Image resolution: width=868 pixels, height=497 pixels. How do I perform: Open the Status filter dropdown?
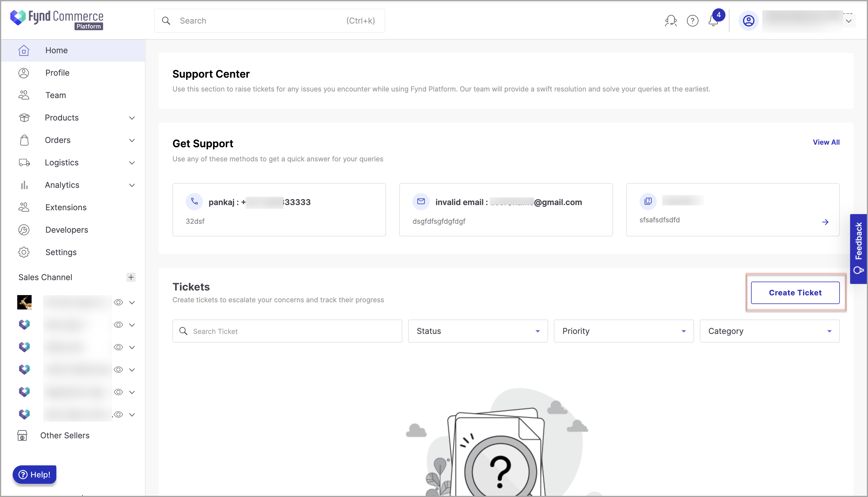pyautogui.click(x=478, y=331)
